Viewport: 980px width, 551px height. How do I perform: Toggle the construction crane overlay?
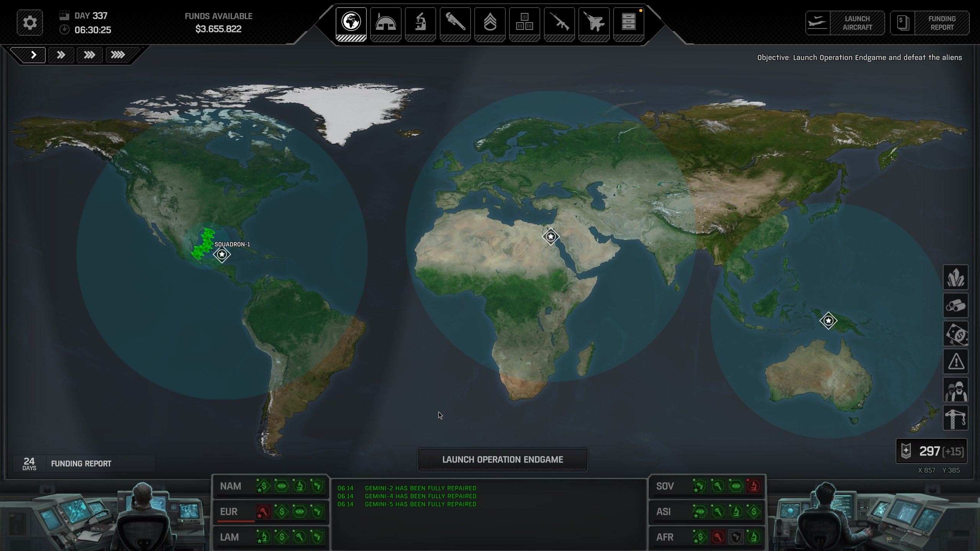click(955, 417)
